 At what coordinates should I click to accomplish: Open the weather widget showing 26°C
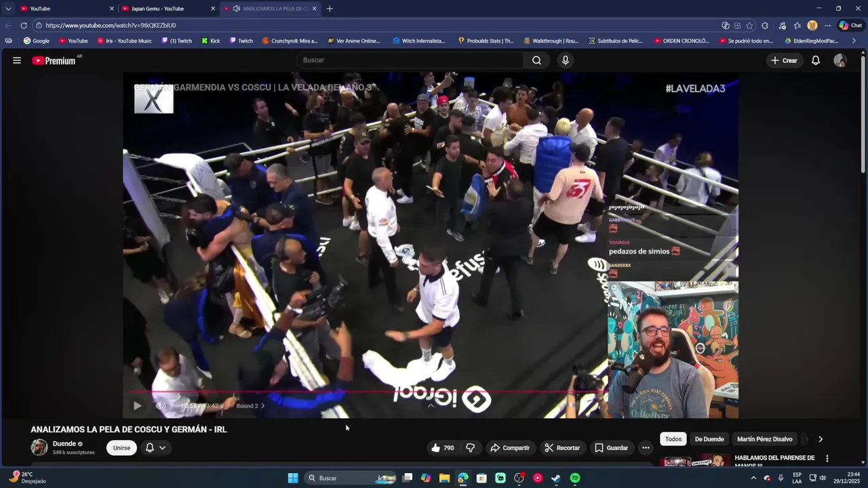click(27, 478)
